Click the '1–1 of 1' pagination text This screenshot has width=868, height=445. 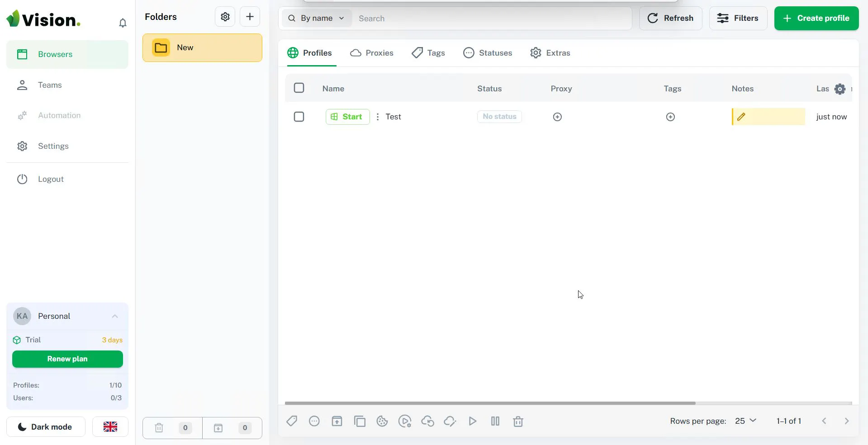point(789,421)
